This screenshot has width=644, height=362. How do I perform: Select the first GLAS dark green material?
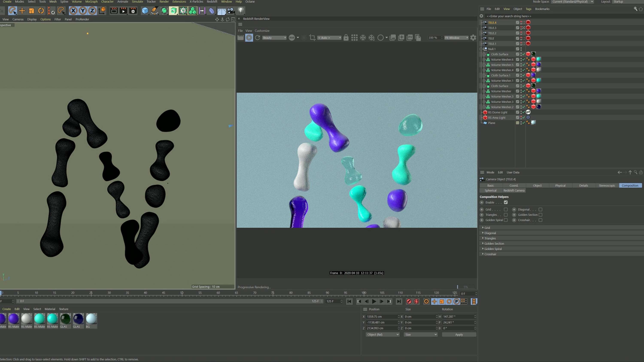(x=65, y=321)
